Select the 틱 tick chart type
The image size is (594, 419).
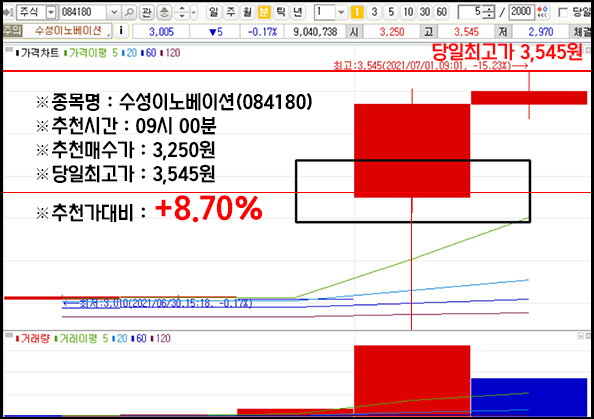coord(281,13)
